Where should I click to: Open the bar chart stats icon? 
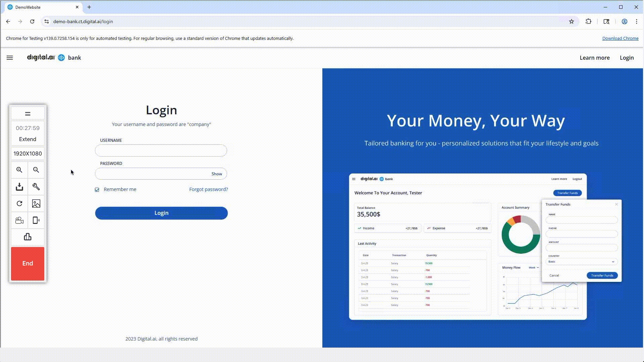coord(28,237)
